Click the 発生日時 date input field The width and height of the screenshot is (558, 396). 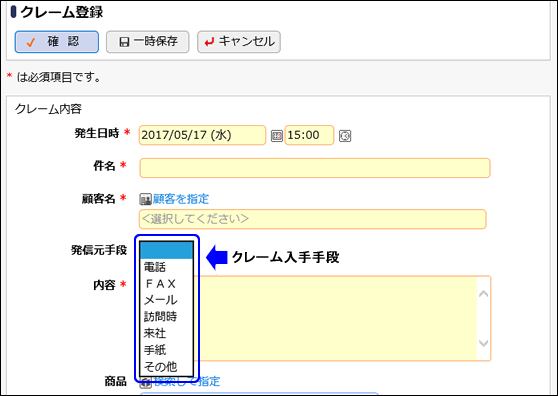coord(202,135)
